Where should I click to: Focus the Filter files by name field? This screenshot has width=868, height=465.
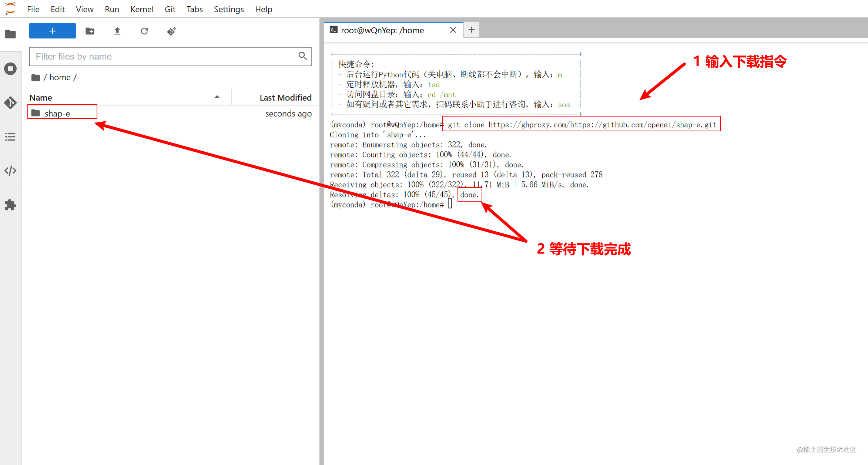[171, 56]
